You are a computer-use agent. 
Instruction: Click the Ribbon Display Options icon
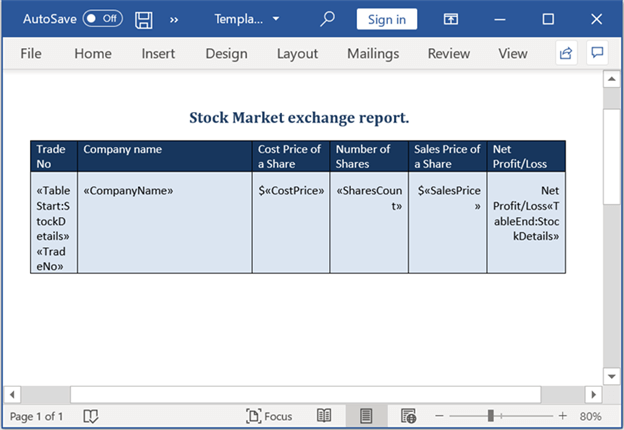click(451, 19)
